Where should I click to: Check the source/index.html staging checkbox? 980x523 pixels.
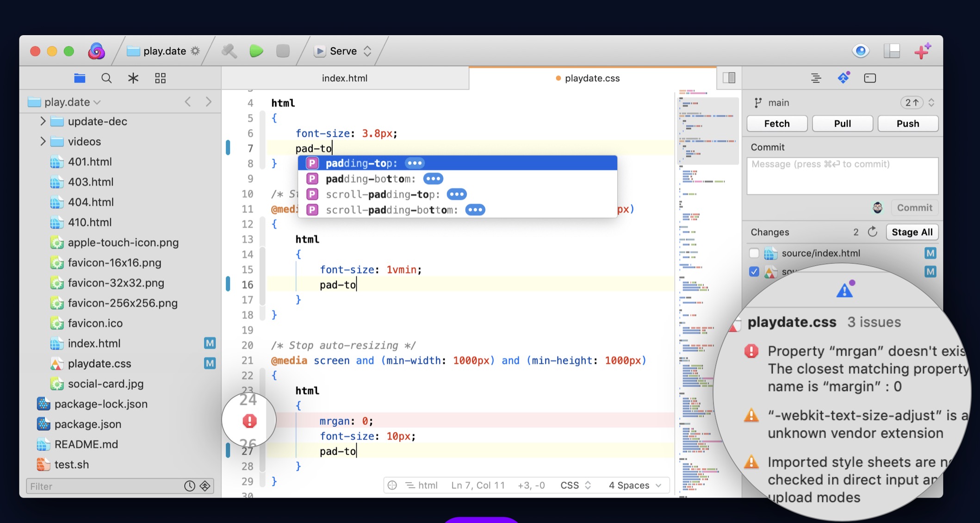tap(754, 253)
